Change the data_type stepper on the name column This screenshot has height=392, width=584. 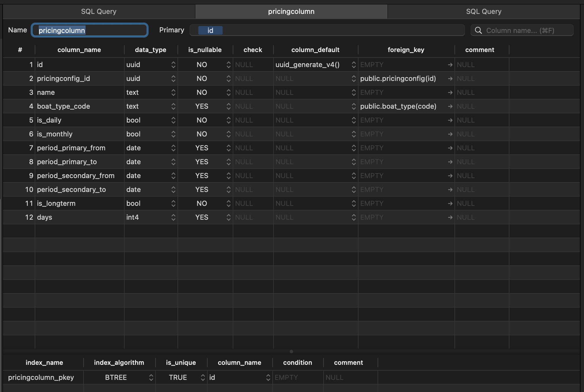(x=173, y=92)
